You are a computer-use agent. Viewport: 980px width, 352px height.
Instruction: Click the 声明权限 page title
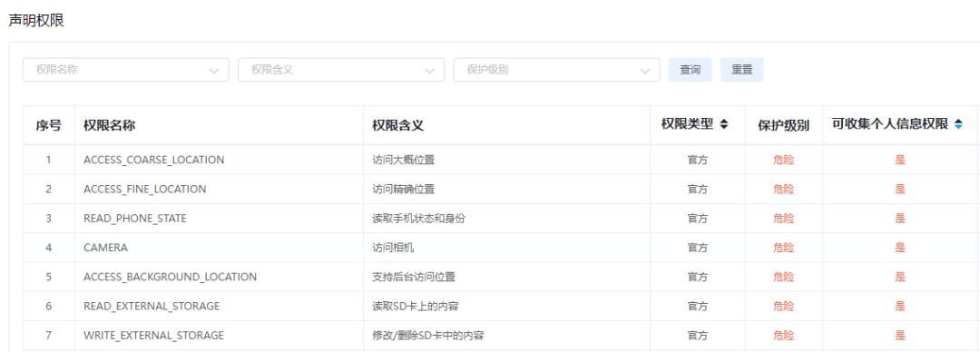tap(36, 21)
